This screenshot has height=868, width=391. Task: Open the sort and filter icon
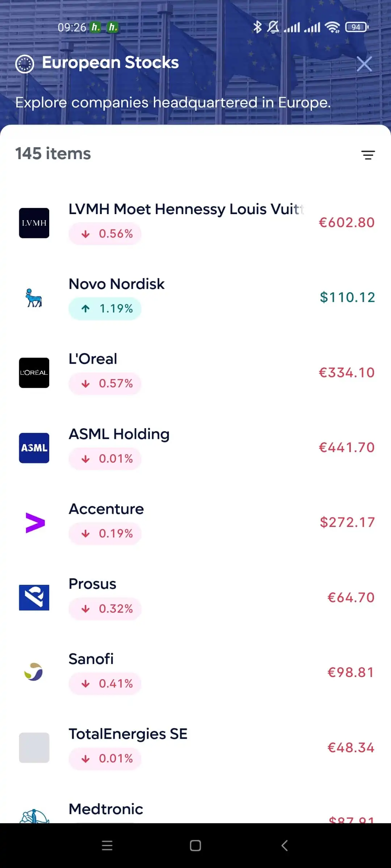368,155
